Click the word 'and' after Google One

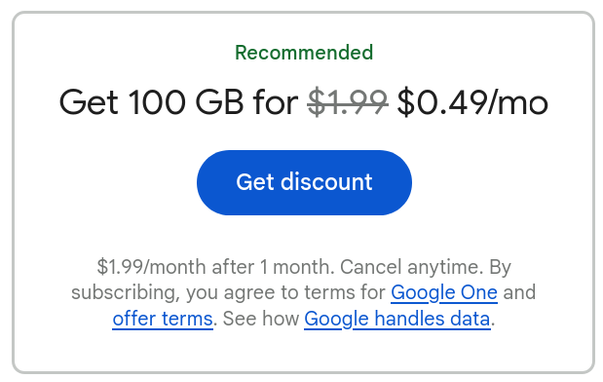tap(520, 292)
